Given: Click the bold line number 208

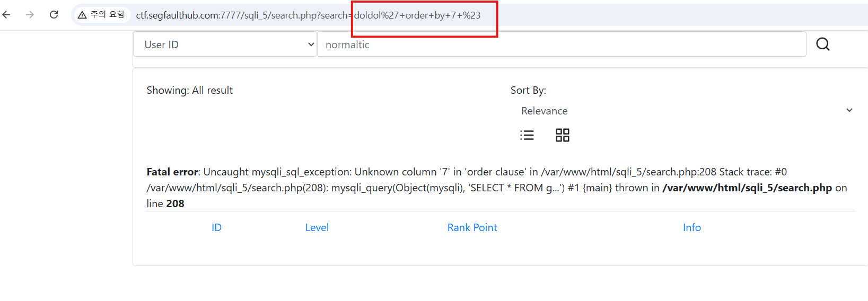Looking at the screenshot, I should [x=175, y=203].
